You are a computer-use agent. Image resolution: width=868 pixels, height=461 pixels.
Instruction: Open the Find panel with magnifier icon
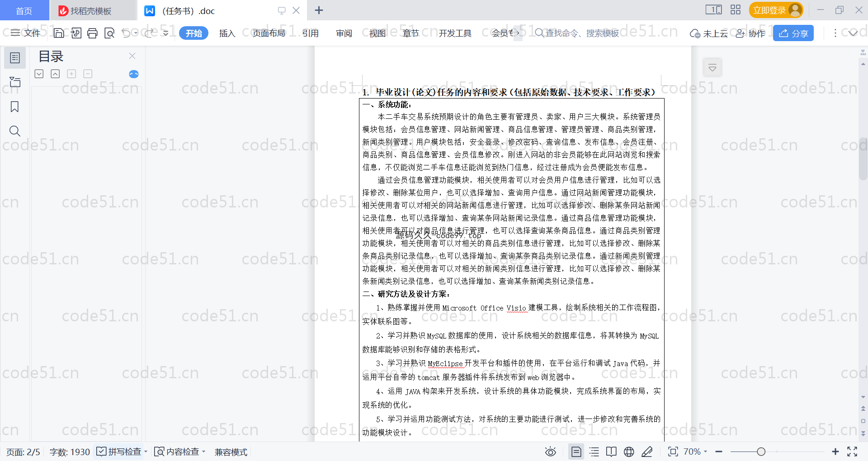click(14, 131)
